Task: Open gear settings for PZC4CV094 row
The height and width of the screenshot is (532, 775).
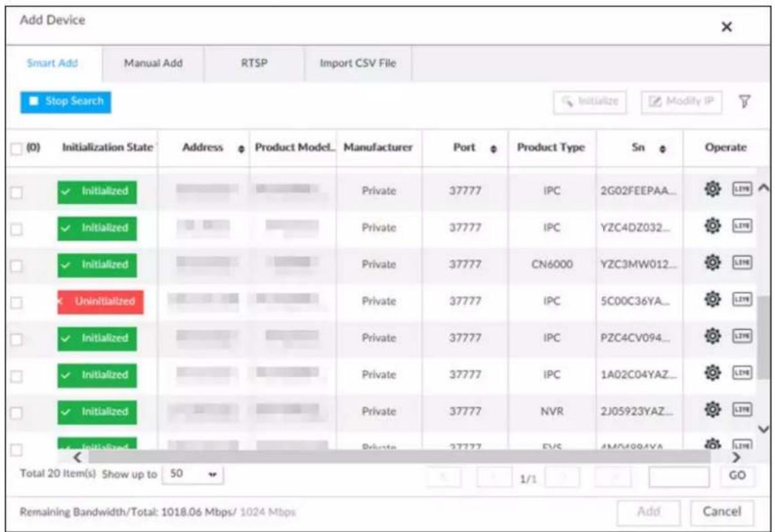Action: pos(713,336)
